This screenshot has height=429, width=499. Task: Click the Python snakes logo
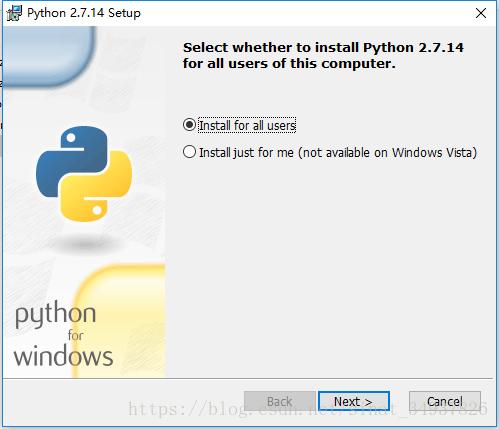(x=84, y=174)
